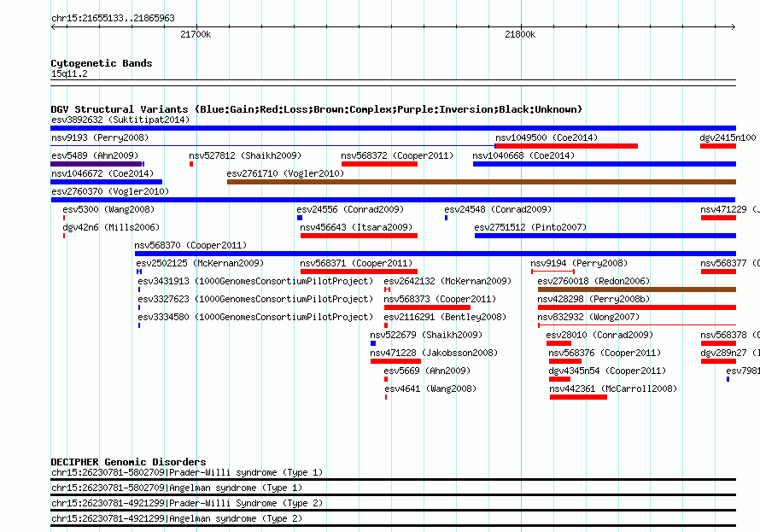Click nsv428298 (Perry2008b) label
760x532 pixels.
pos(593,299)
